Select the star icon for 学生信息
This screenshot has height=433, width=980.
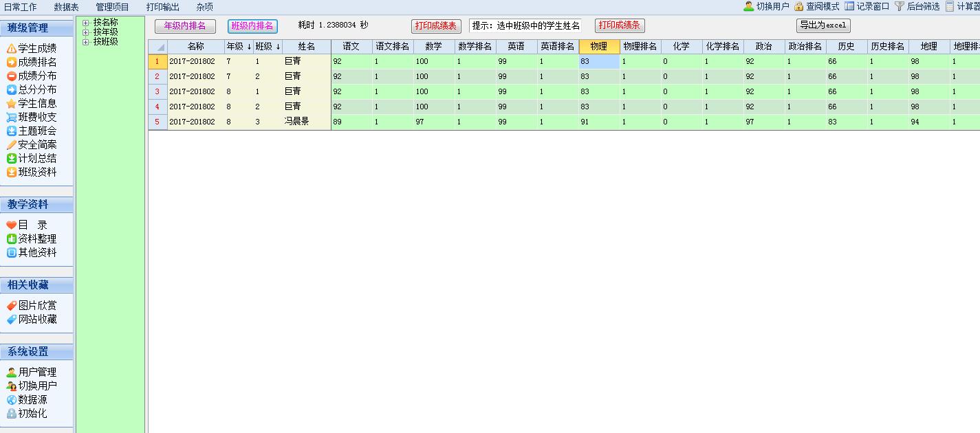(12, 104)
